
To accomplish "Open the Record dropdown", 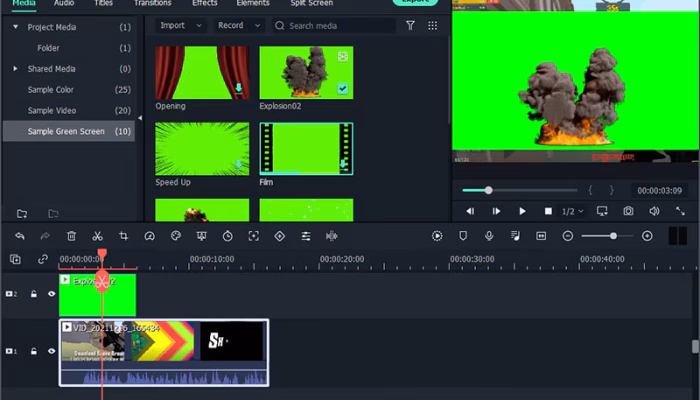I will [x=236, y=25].
